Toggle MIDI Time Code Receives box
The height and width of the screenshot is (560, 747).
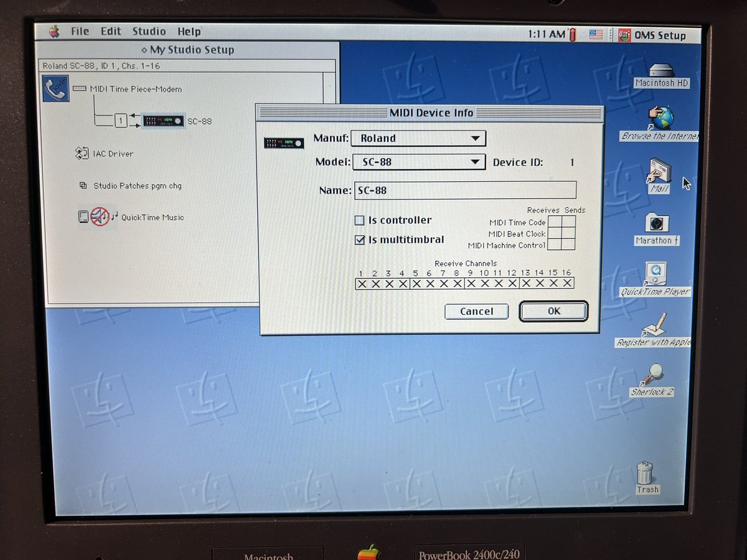tap(555, 222)
